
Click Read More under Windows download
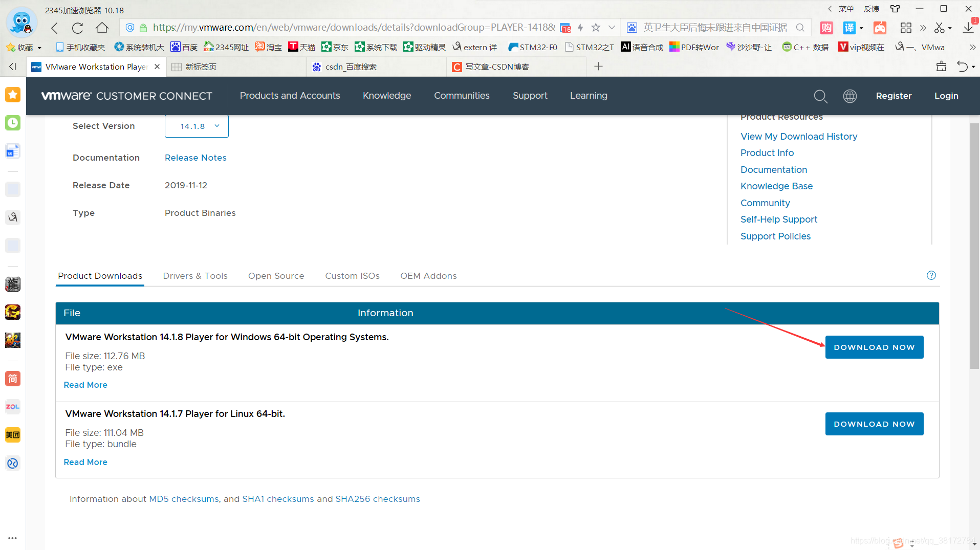point(85,385)
